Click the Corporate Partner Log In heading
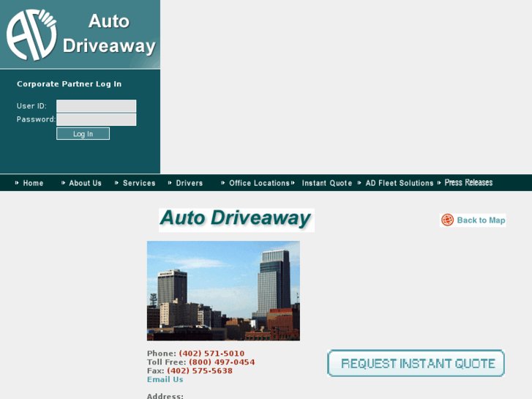Image resolution: width=532 pixels, height=399 pixels. pyautogui.click(x=70, y=84)
